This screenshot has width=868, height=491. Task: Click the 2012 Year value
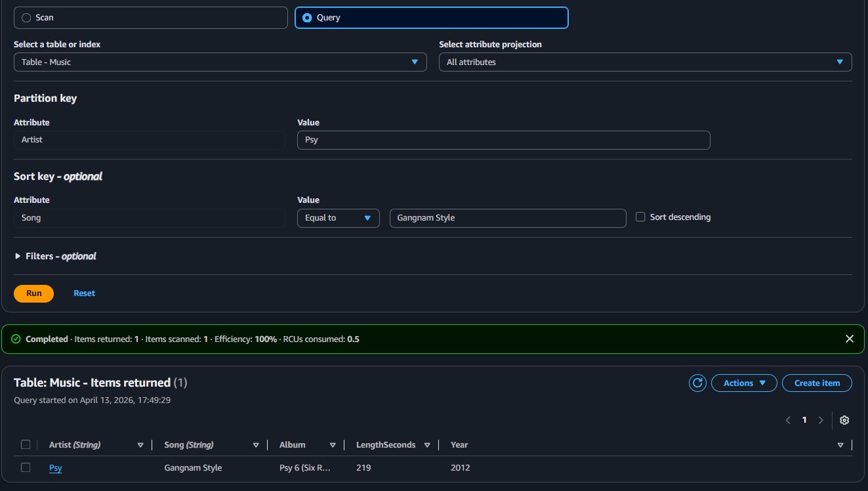pos(461,468)
